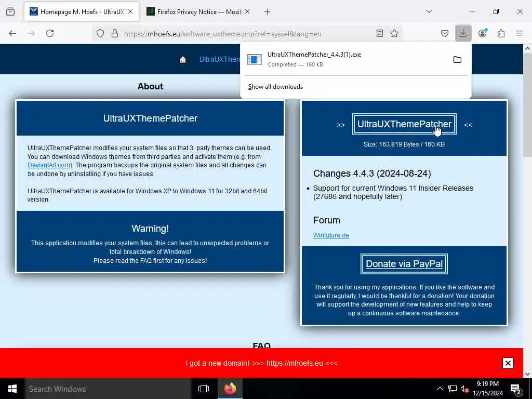Open muted volume tray icon

coord(464,389)
